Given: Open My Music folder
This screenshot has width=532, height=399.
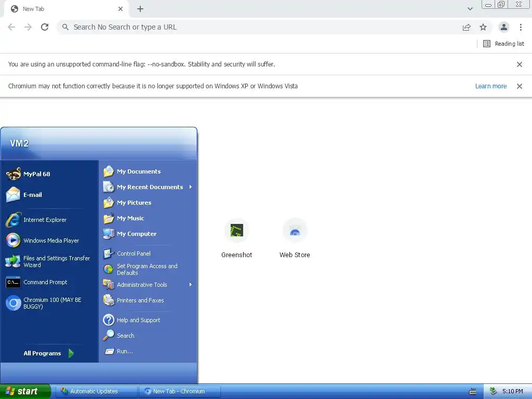Looking at the screenshot, I should point(148,218).
